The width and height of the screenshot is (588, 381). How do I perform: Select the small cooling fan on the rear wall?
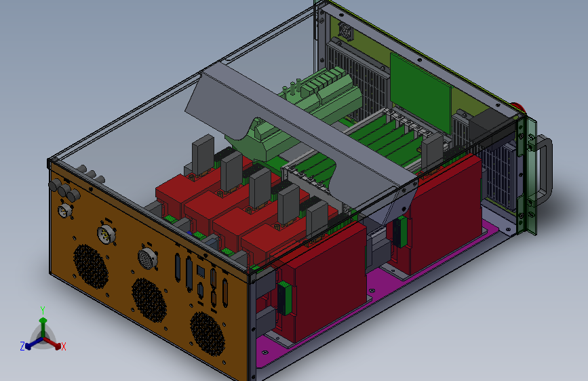(x=347, y=30)
